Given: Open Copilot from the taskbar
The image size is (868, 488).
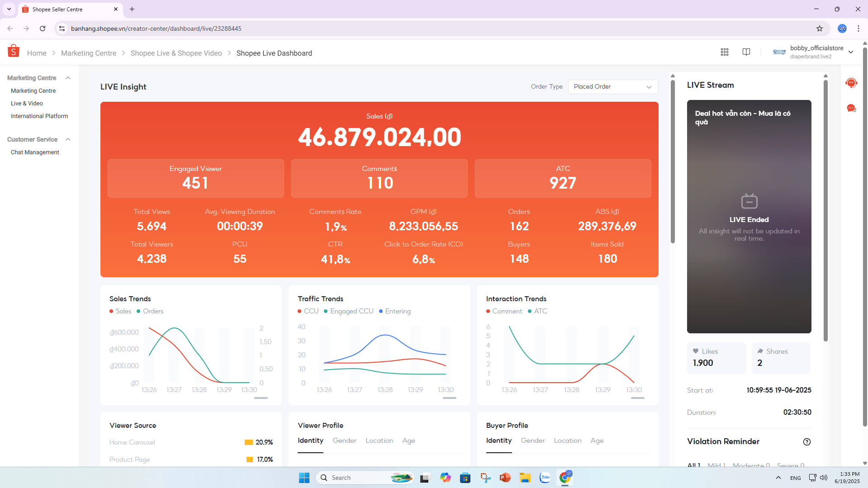Looking at the screenshot, I should 445,478.
